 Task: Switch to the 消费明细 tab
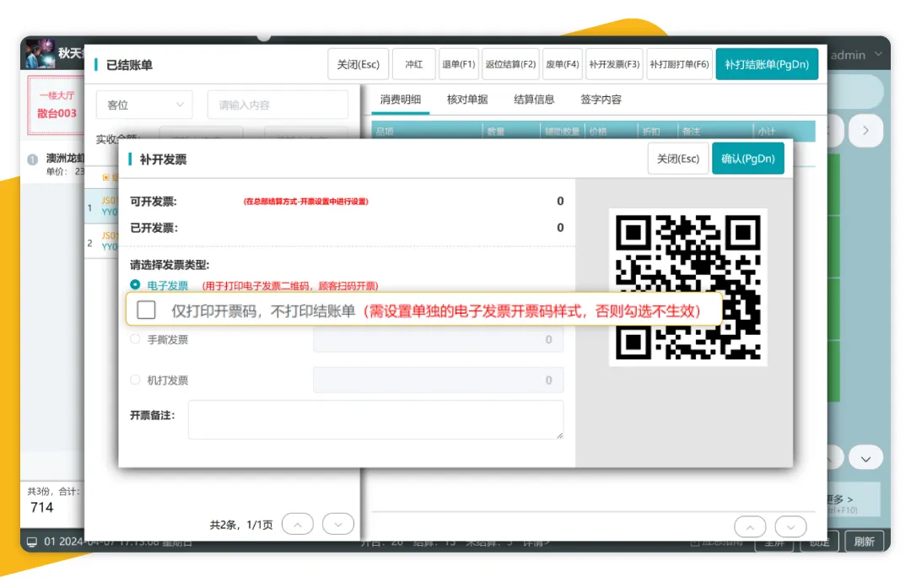(401, 100)
